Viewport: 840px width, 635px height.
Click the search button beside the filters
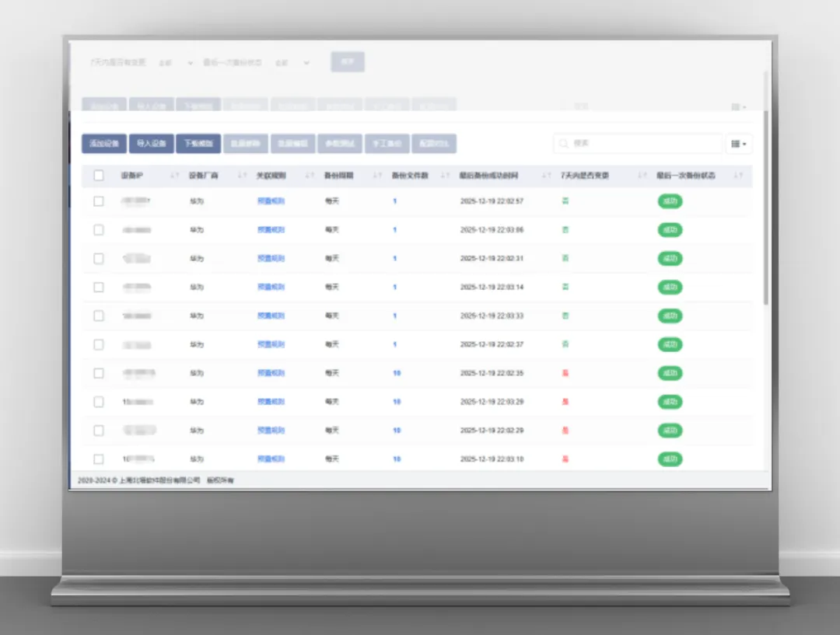[x=348, y=62]
